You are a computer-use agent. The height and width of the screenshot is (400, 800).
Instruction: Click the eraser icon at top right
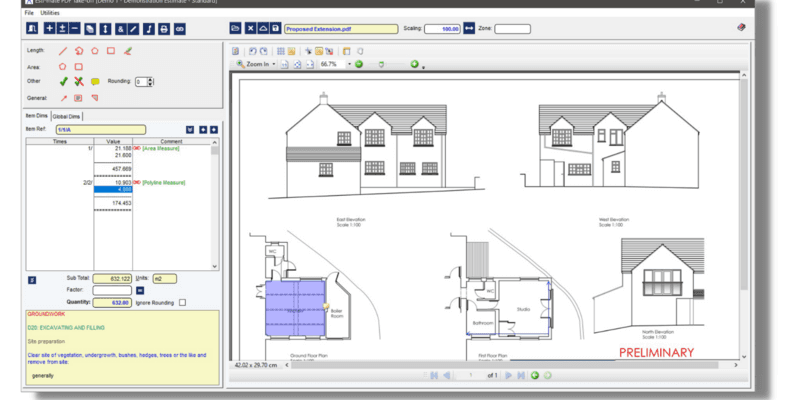[x=741, y=28]
